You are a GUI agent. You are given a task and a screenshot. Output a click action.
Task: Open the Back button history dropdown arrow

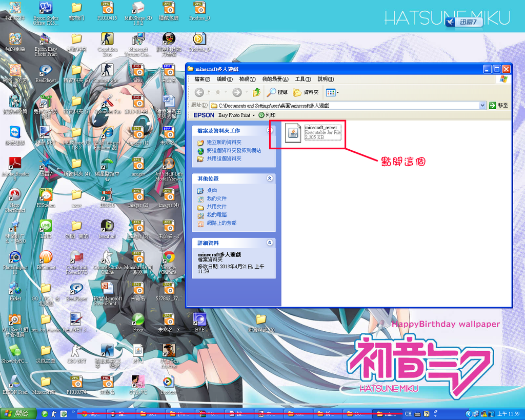click(226, 92)
